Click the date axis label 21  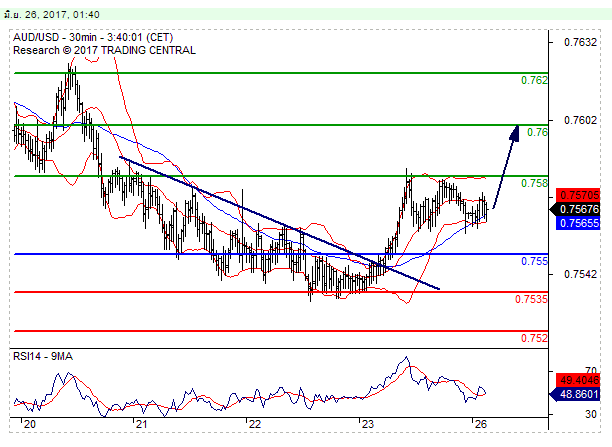(142, 424)
